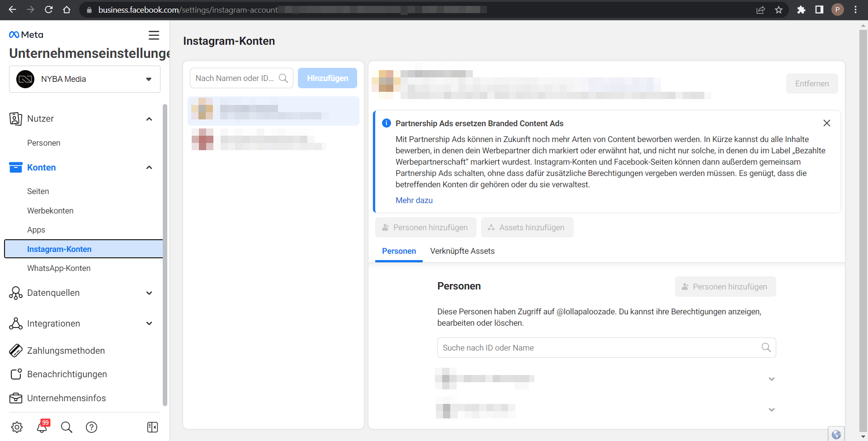
Task: Open the Mehr dazu link
Action: (x=414, y=200)
